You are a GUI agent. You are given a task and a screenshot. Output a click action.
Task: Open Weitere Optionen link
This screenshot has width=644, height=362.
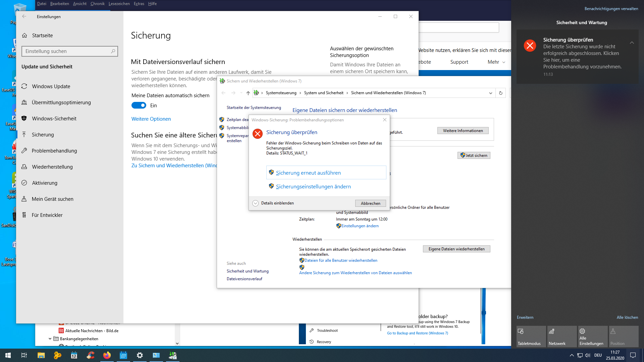(151, 119)
